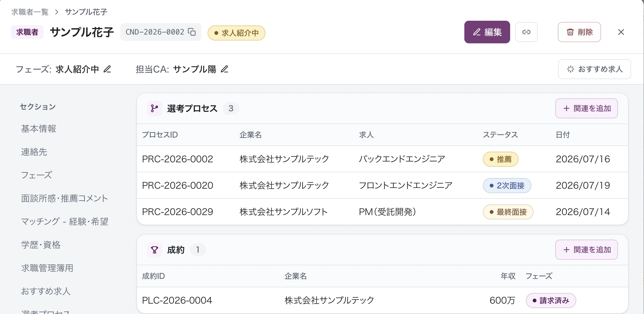Jump to 学歴・資格 section
644x314 pixels.
click(x=41, y=245)
